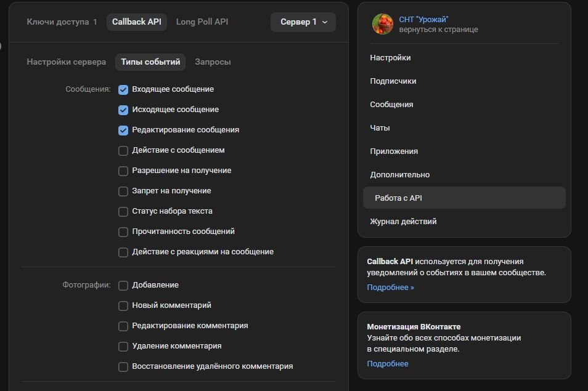588x391 pixels.
Task: Tick the photo Добавление checkbox
Action: pos(123,286)
